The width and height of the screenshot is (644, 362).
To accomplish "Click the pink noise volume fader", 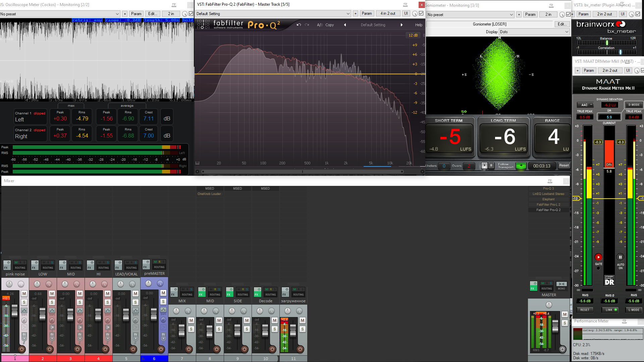I will point(14,311).
